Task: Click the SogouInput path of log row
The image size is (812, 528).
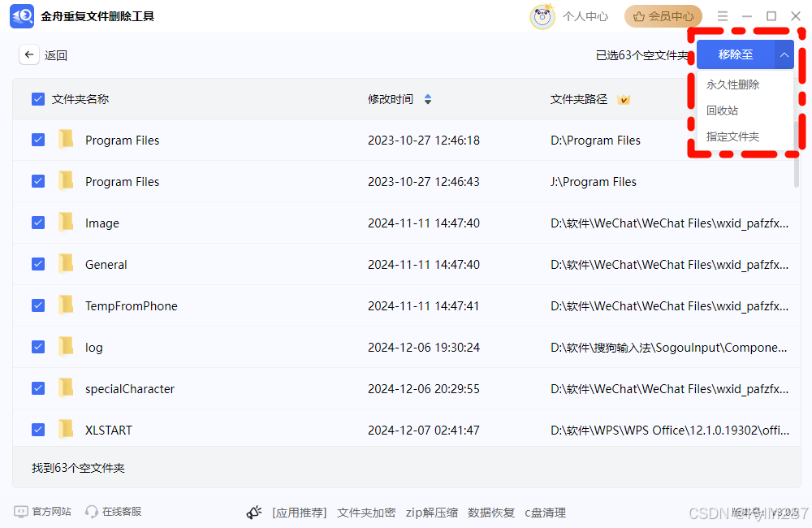Action: pos(668,347)
